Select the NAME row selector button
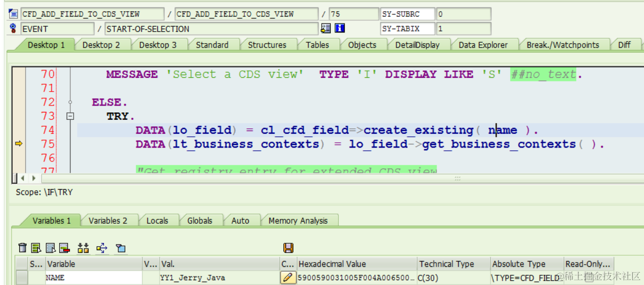The width and height of the screenshot is (644, 285). (21, 278)
